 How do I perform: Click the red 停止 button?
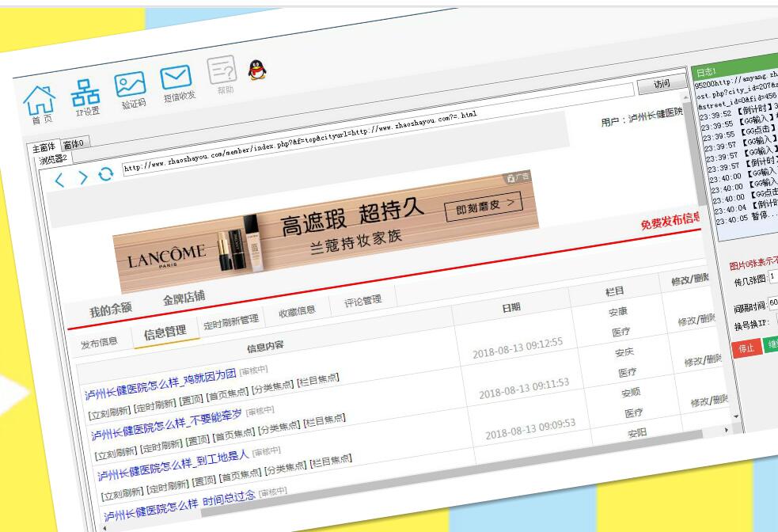pyautogui.click(x=747, y=348)
